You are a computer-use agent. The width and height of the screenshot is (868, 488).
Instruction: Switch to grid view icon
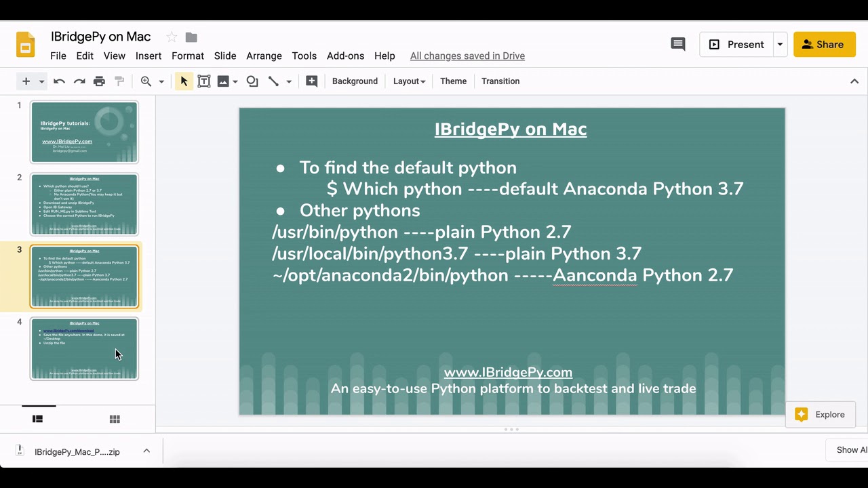pos(115,420)
